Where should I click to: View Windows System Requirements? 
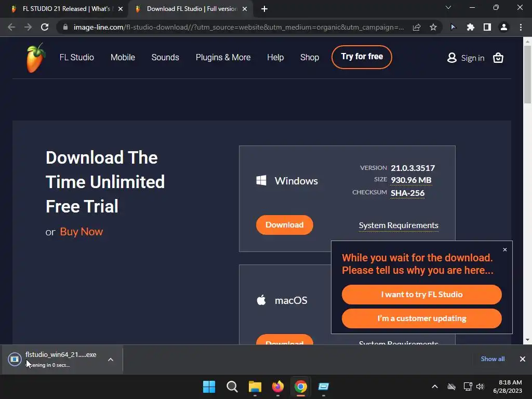[398, 225]
